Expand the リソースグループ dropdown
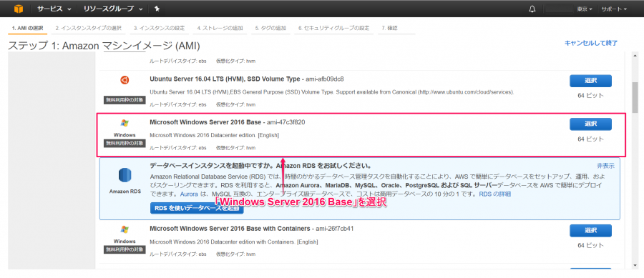The height and width of the screenshot is (278, 644). click(x=113, y=9)
